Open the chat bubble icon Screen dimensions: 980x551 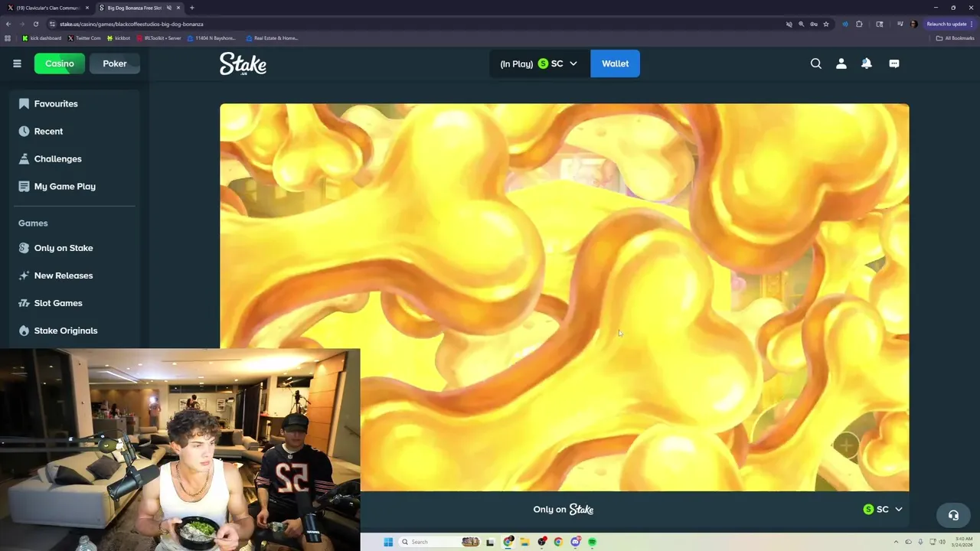coord(894,64)
